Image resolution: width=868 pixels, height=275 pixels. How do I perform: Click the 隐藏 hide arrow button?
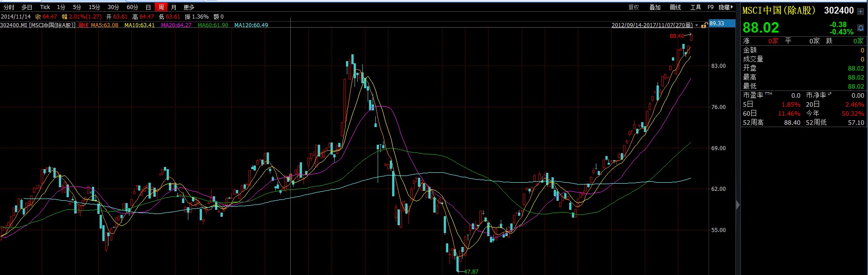click(725, 7)
